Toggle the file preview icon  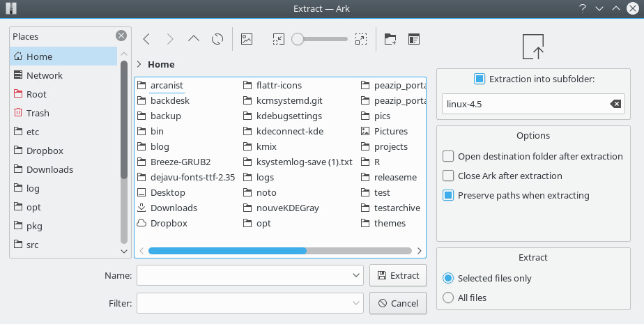[x=247, y=39]
